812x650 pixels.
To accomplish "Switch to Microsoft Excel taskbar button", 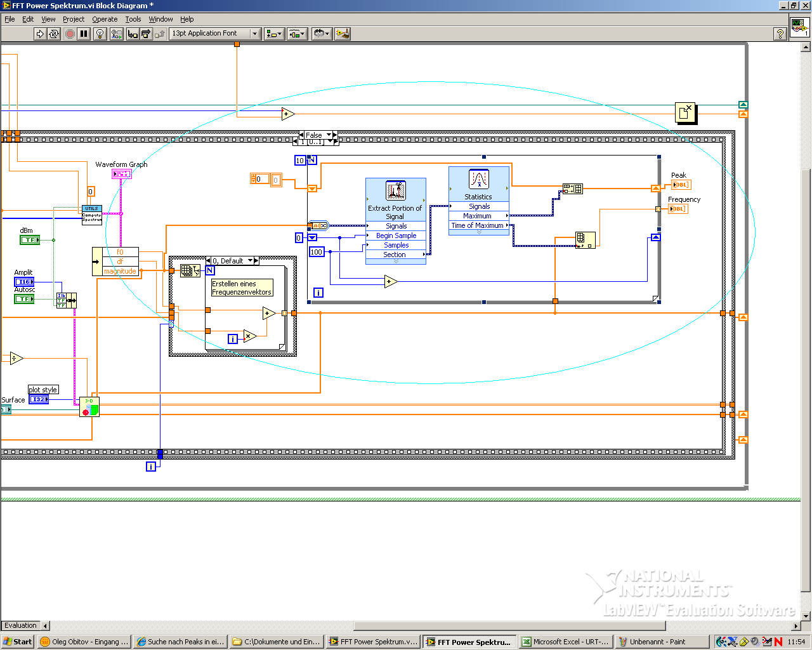I will tap(565, 642).
